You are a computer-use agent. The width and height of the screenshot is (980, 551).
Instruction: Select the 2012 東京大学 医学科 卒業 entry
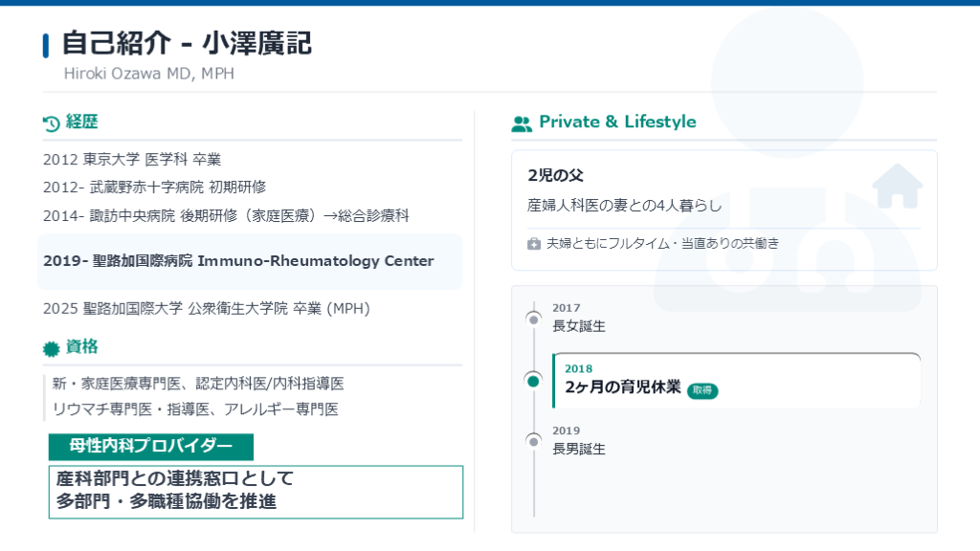[132, 159]
